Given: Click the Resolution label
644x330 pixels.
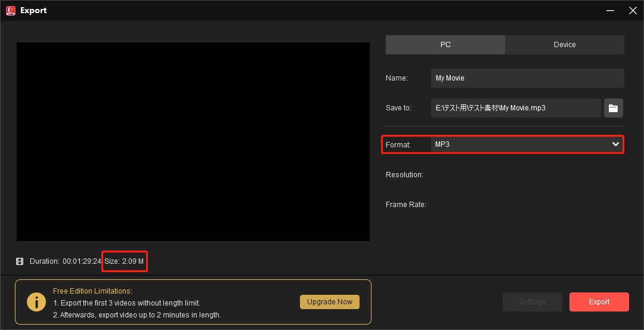Looking at the screenshot, I should tap(404, 175).
